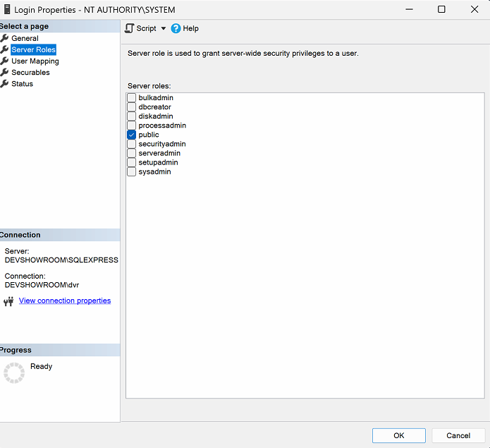Click the blue Help question mark icon
Viewport: 490px width, 448px height.
pos(176,28)
